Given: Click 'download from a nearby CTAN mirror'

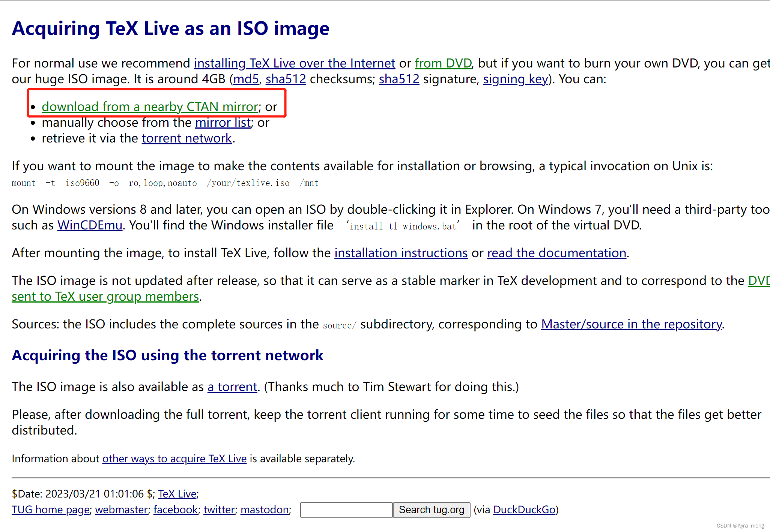Looking at the screenshot, I should [x=150, y=107].
